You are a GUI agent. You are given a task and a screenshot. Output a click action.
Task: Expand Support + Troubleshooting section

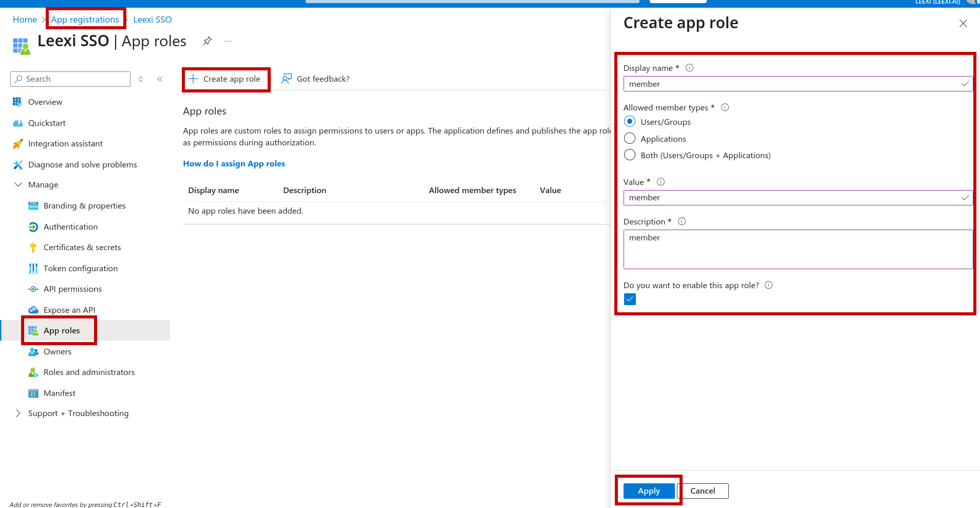[18, 413]
